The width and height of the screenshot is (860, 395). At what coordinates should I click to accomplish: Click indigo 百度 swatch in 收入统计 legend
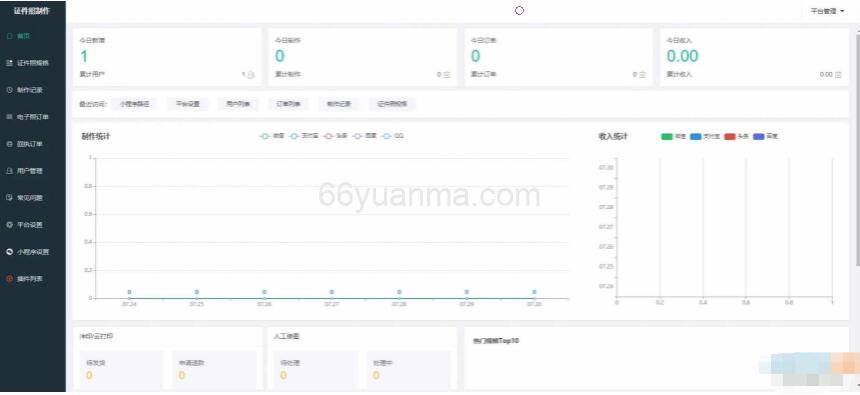760,136
